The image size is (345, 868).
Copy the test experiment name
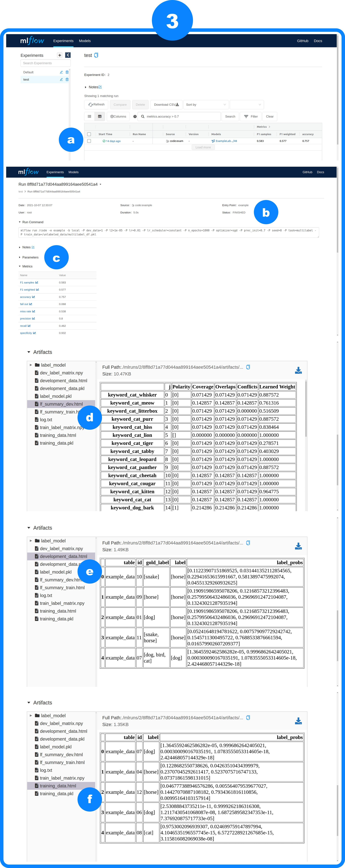pyautogui.click(x=96, y=55)
